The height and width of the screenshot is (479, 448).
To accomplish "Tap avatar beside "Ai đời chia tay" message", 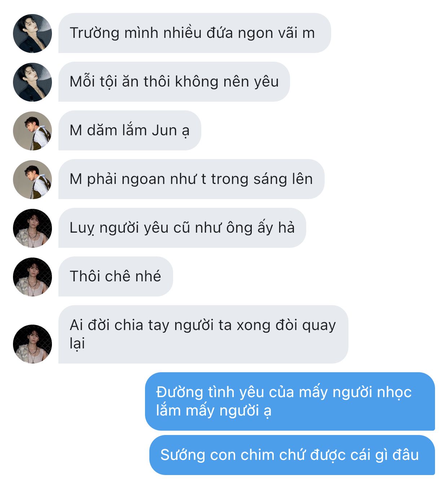I will [32, 344].
